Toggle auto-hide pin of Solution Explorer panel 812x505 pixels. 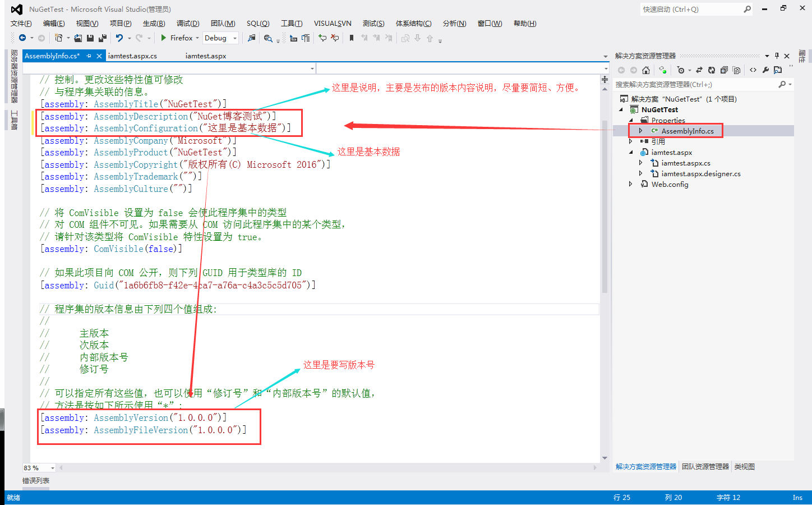[x=777, y=56]
